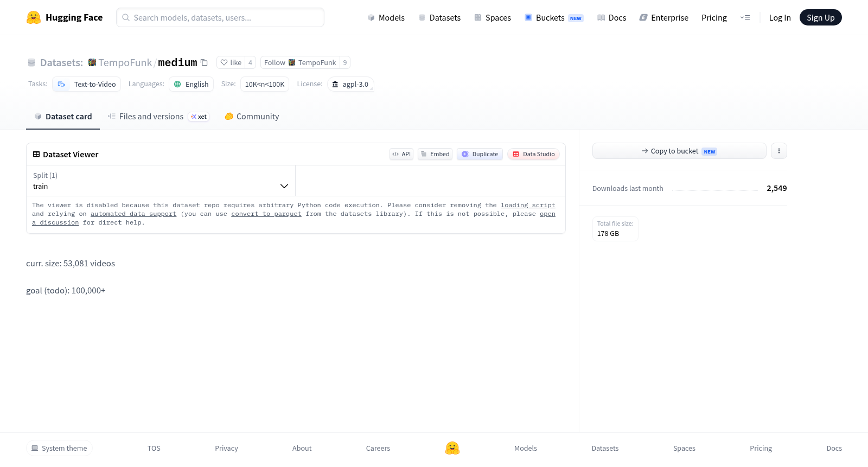This screenshot has height=467, width=868.
Task: Open the convert to parquet link
Action: [x=266, y=214]
